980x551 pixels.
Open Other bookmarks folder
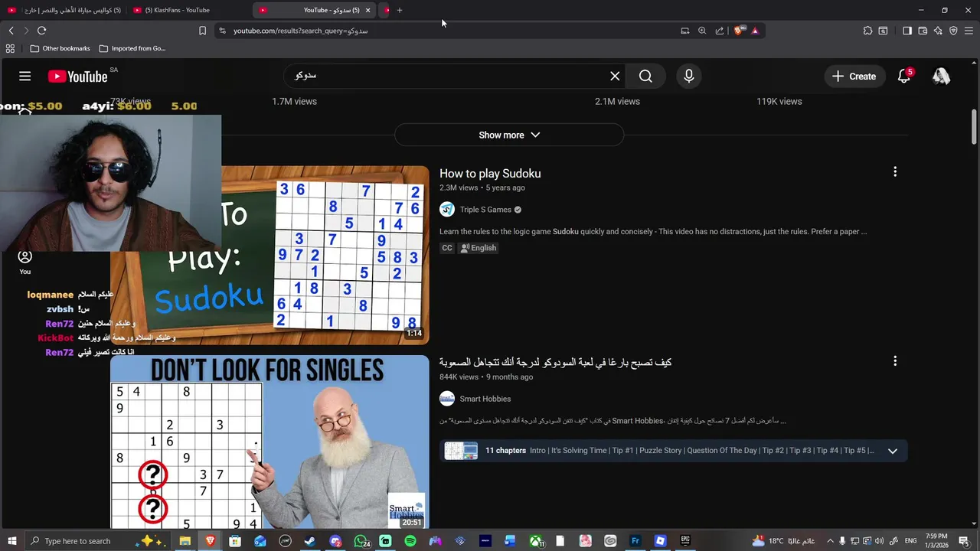click(x=60, y=48)
